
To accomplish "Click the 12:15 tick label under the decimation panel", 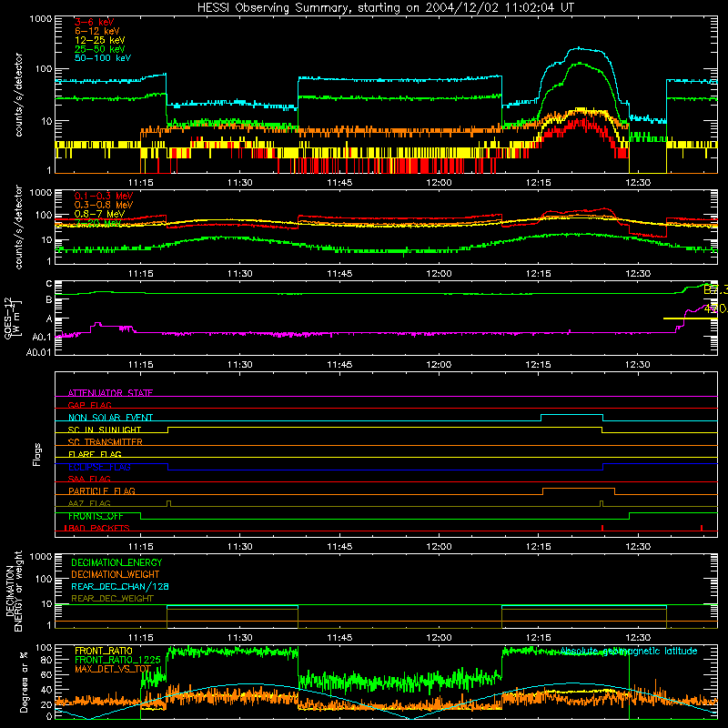I will click(538, 638).
